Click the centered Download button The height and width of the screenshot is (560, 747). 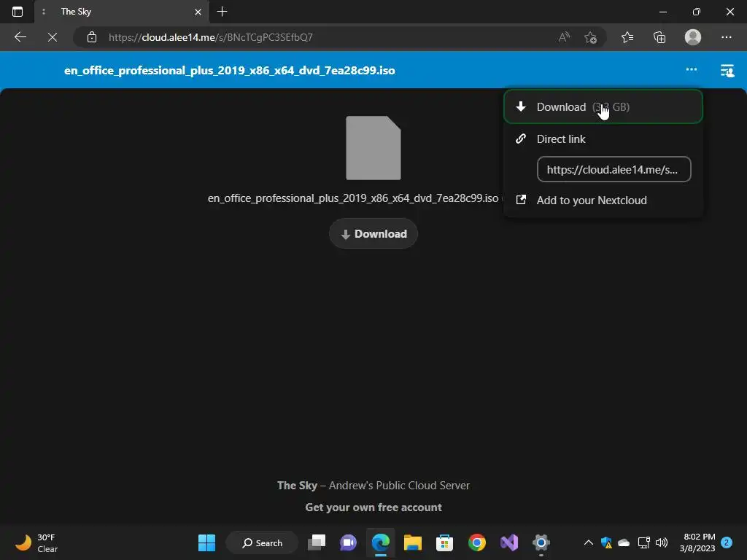coord(373,234)
